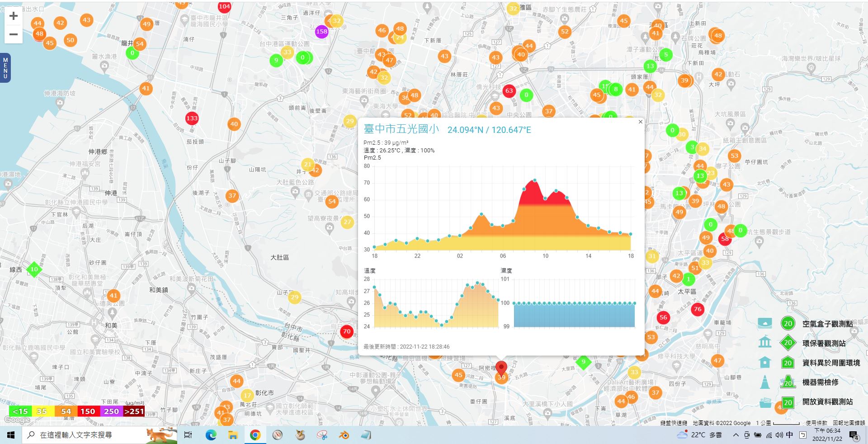The image size is (868, 444).
Task: Switch to Chrome on the taskbar
Action: click(255, 435)
